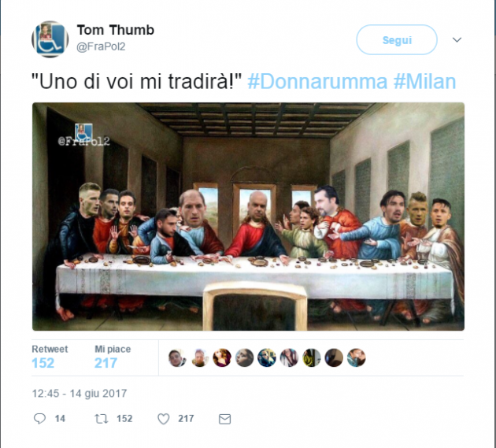Open the #Milan hashtag
The image size is (496, 448).
424,82
